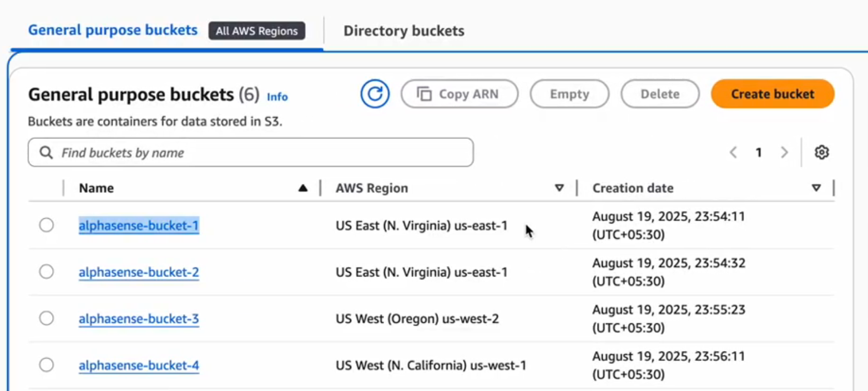Select alphasense-bucket-4 radio button
Image resolution: width=868 pixels, height=391 pixels.
47,365
